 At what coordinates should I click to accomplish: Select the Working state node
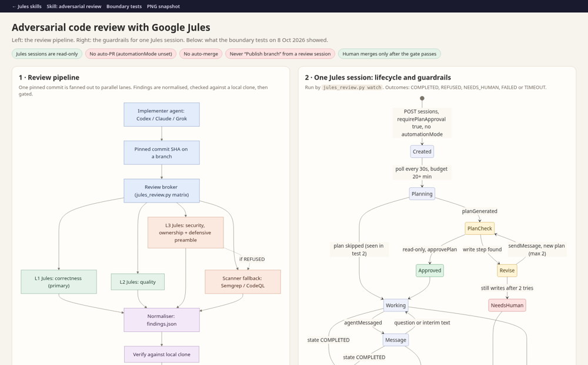396,306
